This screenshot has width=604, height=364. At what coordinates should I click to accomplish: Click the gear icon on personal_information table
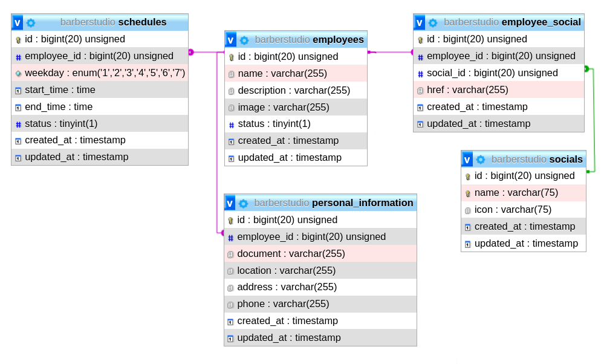[x=244, y=203]
